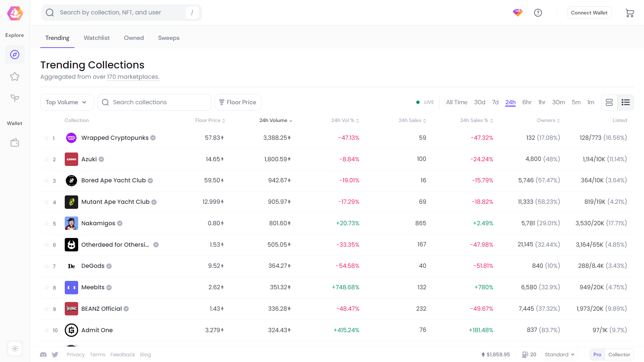Switch to the Watchlist tab
Viewport: 644px width, 362px height.
[x=97, y=38]
